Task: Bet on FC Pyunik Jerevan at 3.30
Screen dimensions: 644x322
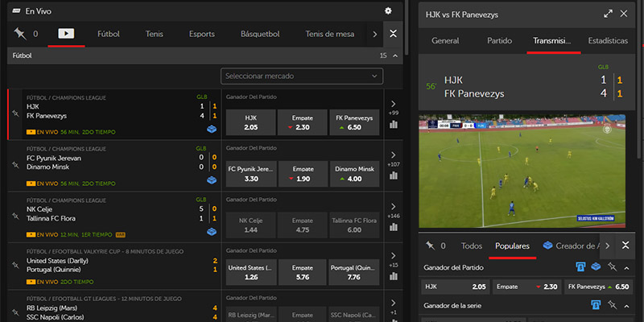Action: tap(250, 174)
